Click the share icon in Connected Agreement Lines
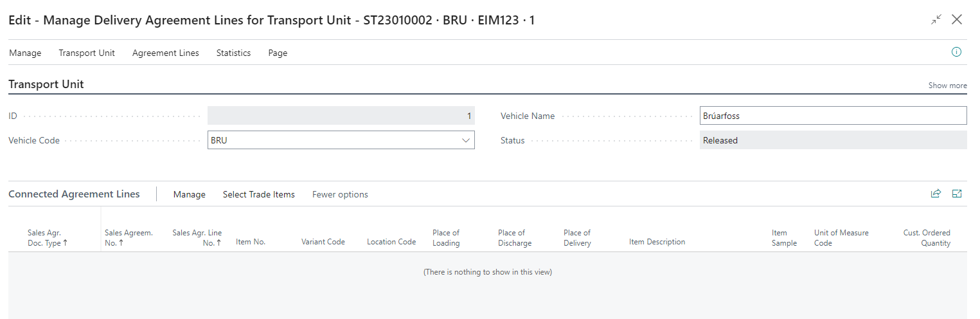 click(936, 194)
